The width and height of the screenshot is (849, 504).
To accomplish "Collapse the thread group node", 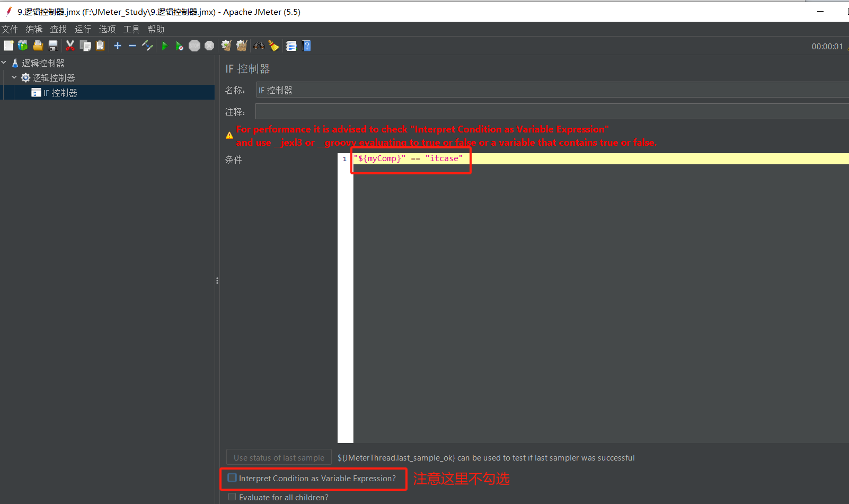I will click(x=14, y=78).
